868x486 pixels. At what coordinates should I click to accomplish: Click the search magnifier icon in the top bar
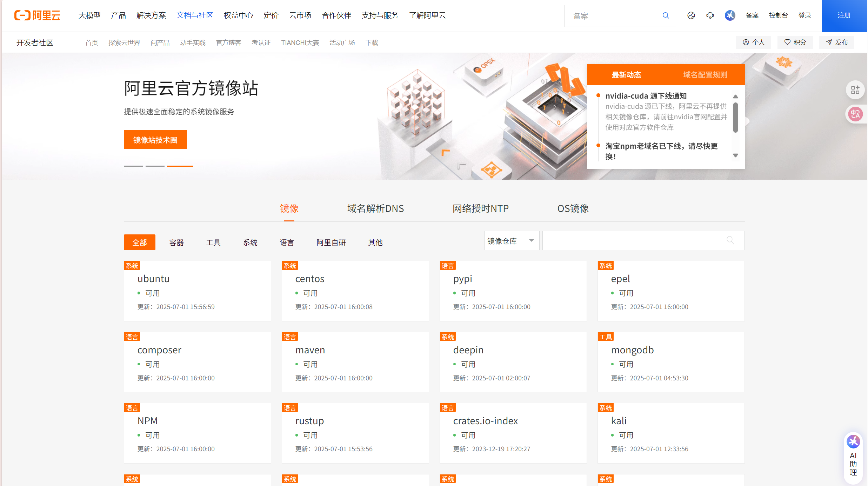(x=666, y=15)
